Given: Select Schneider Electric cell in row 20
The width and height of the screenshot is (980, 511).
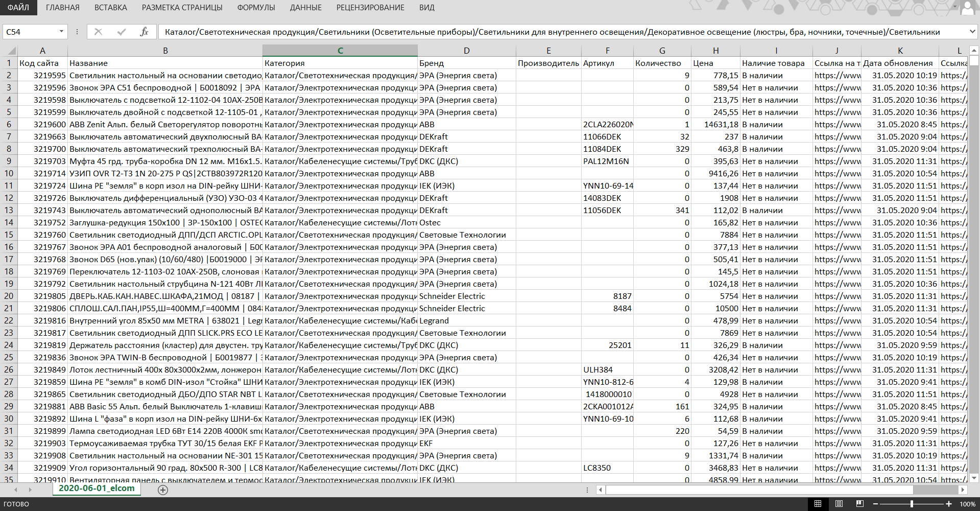Looking at the screenshot, I should point(466,296).
